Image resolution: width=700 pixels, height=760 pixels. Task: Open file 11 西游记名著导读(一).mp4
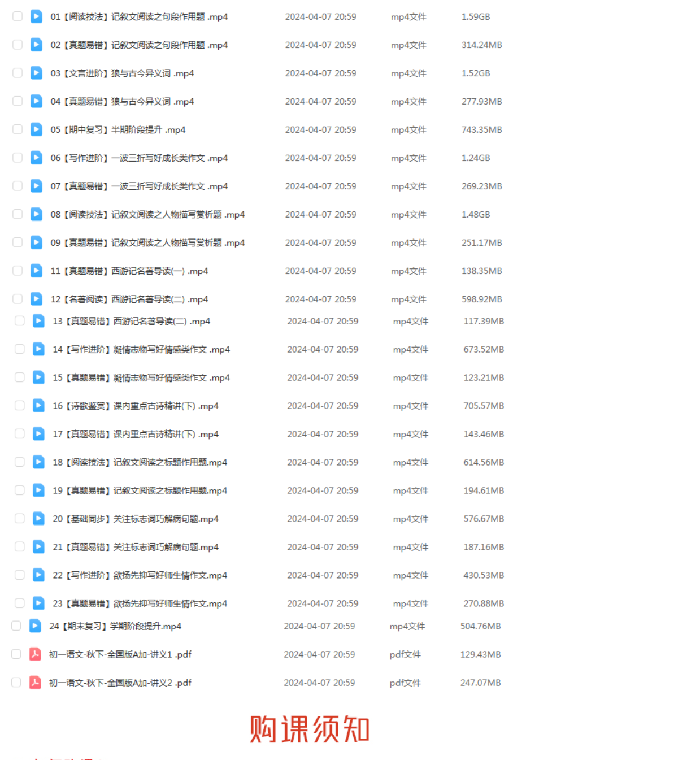pyautogui.click(x=129, y=271)
